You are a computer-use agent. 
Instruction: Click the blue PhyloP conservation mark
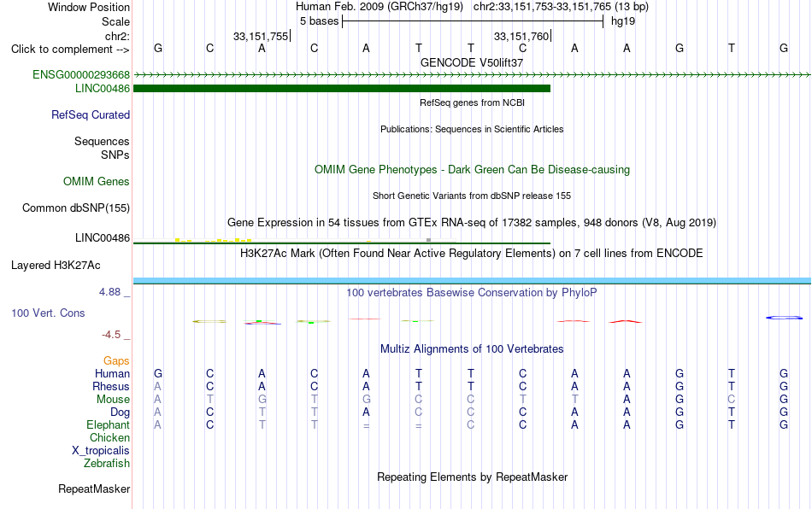coord(784,318)
